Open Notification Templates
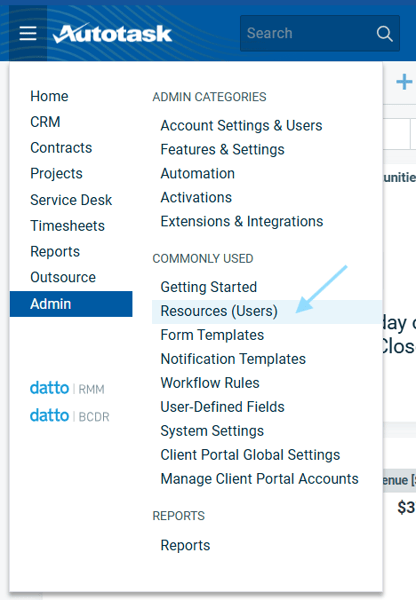This screenshot has height=600, width=416. click(233, 359)
